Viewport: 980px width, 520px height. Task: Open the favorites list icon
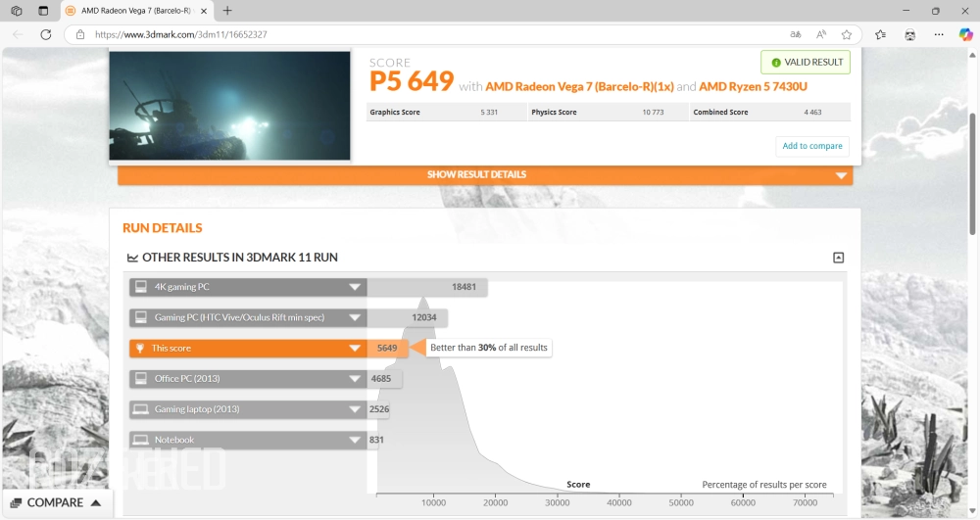click(x=880, y=34)
